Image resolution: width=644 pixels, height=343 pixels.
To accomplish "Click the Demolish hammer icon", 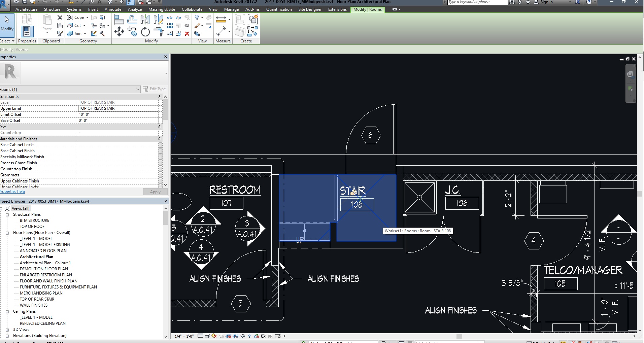I will [x=102, y=34].
